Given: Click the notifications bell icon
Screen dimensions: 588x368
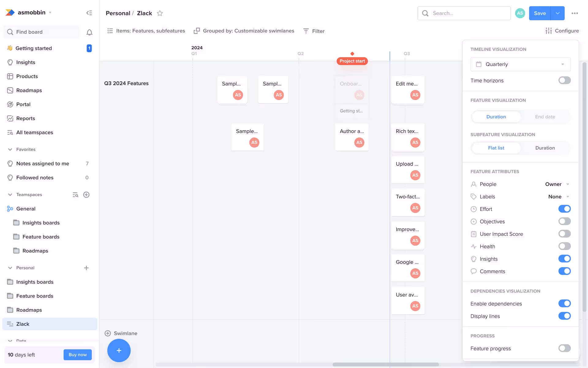Looking at the screenshot, I should pos(89,32).
